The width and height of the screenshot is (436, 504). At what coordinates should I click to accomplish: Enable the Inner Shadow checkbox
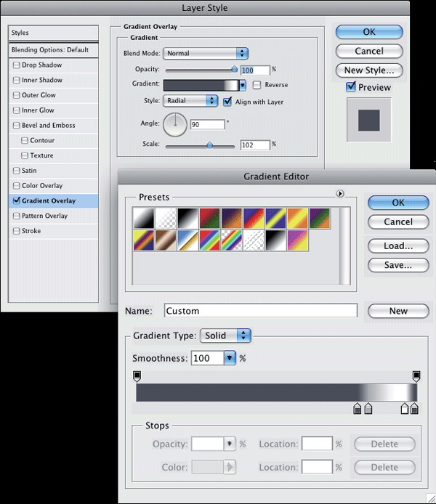coord(16,80)
